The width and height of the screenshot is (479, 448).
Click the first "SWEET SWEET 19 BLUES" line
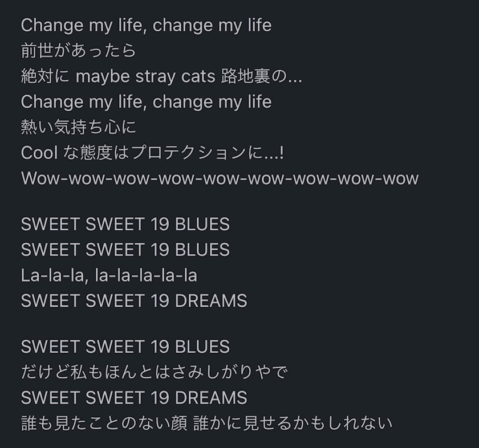[125, 224]
